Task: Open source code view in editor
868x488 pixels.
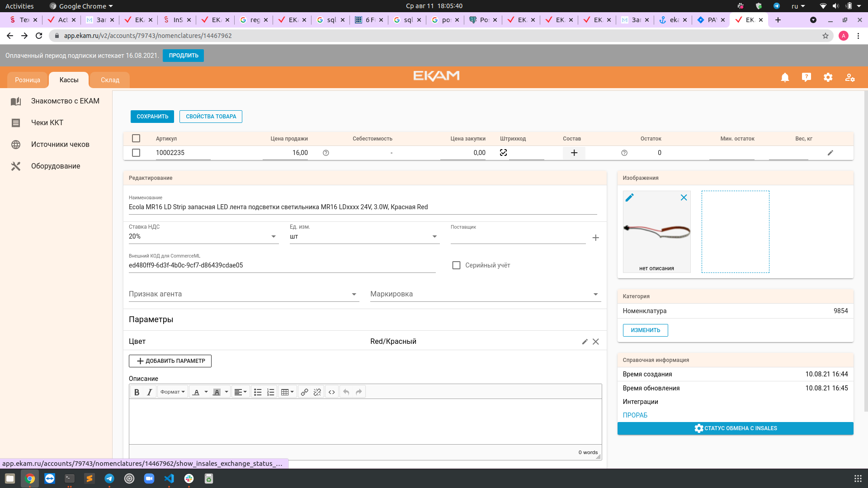Action: pyautogui.click(x=332, y=392)
